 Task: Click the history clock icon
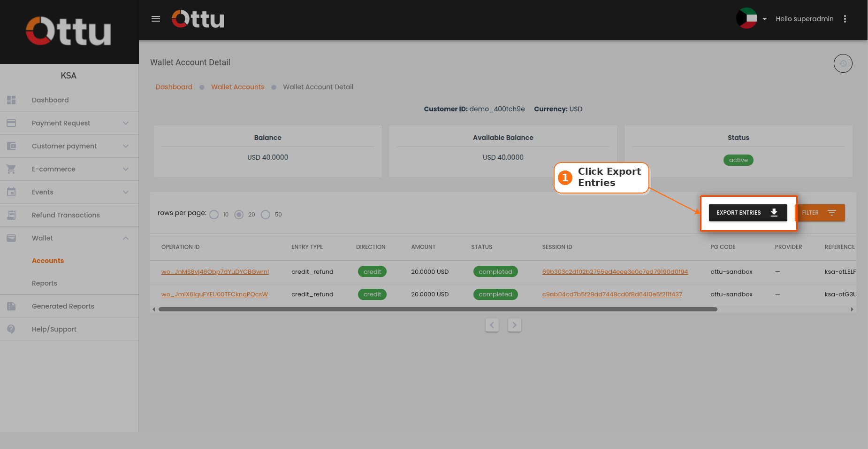(x=843, y=63)
